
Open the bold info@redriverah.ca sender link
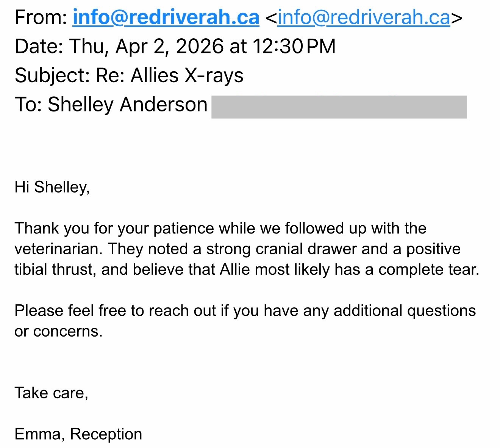[x=166, y=17]
